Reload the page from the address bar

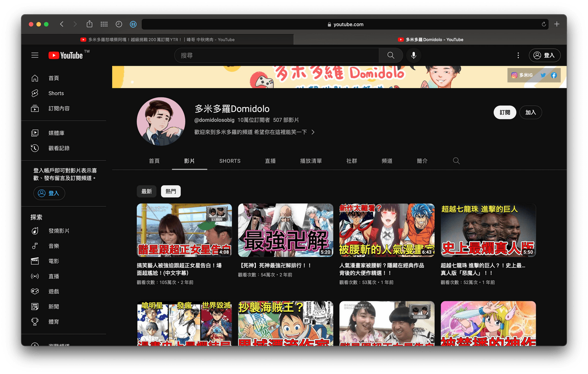(x=544, y=24)
